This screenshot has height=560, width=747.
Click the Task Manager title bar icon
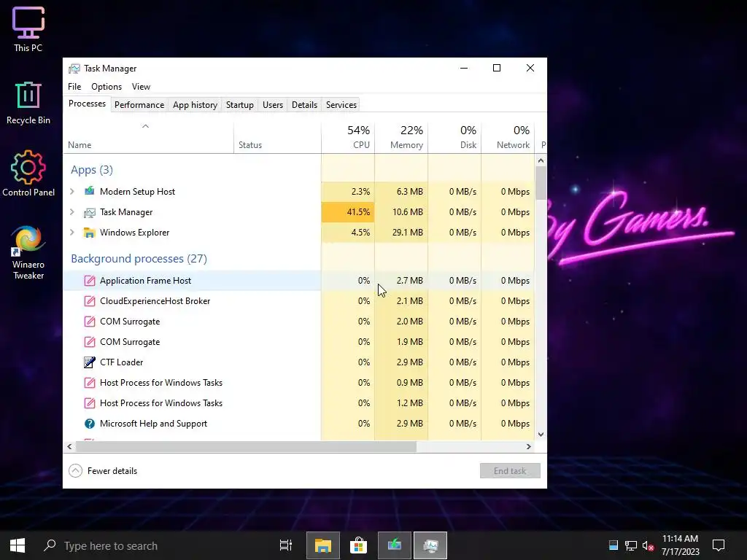point(74,69)
